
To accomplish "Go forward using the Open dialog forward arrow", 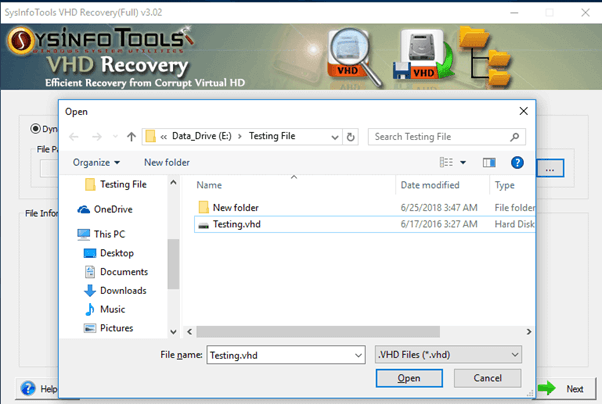I will point(97,137).
